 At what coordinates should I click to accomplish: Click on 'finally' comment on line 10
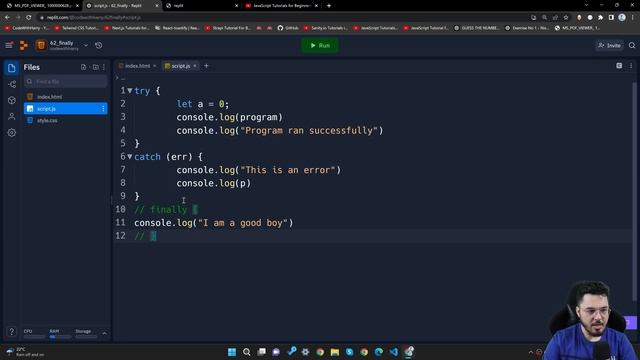click(x=169, y=209)
